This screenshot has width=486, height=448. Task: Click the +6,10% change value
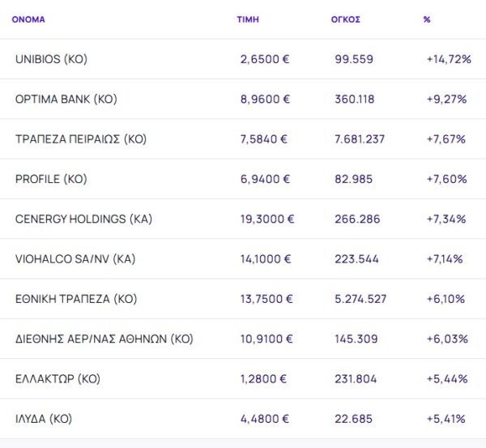click(x=446, y=299)
